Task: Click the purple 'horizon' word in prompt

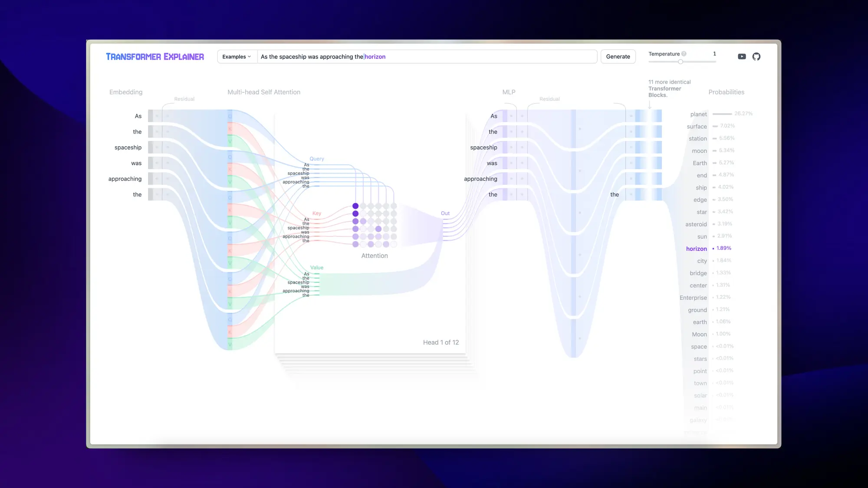Action: (x=375, y=57)
